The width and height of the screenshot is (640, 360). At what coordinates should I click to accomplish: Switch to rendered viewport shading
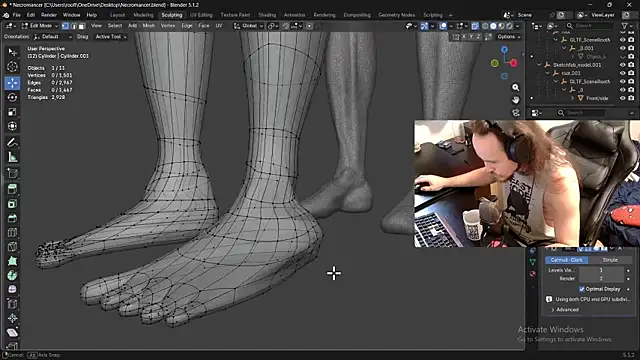pyautogui.click(x=509, y=26)
